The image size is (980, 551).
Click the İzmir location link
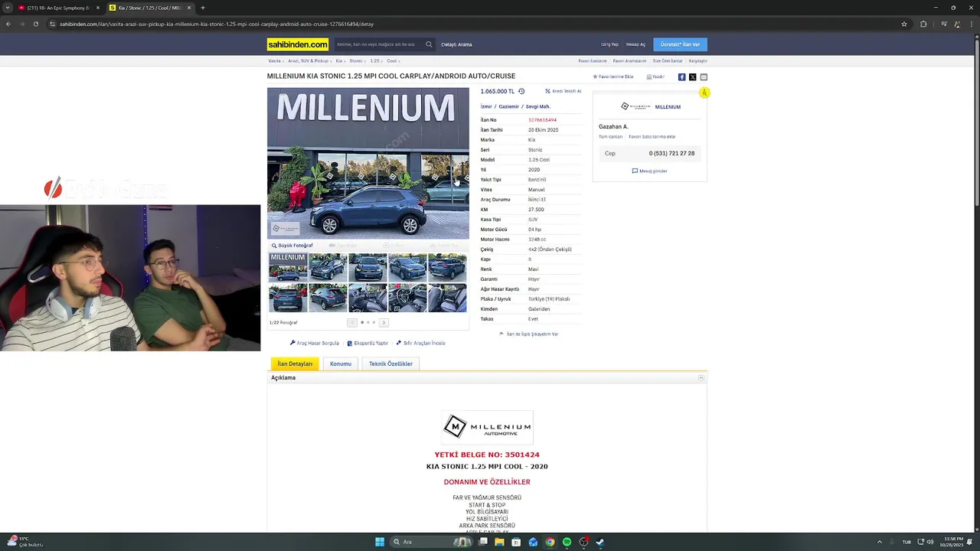486,106
